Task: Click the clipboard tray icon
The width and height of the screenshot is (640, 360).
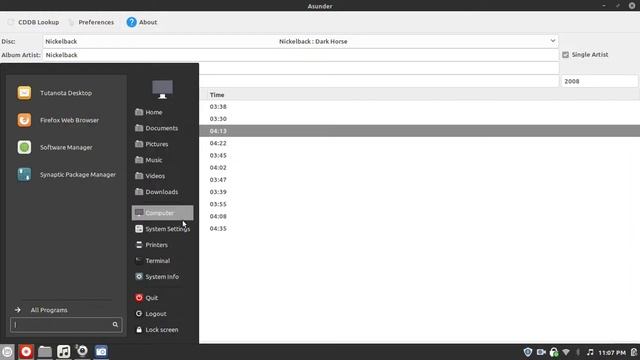Action: [x=634, y=352]
